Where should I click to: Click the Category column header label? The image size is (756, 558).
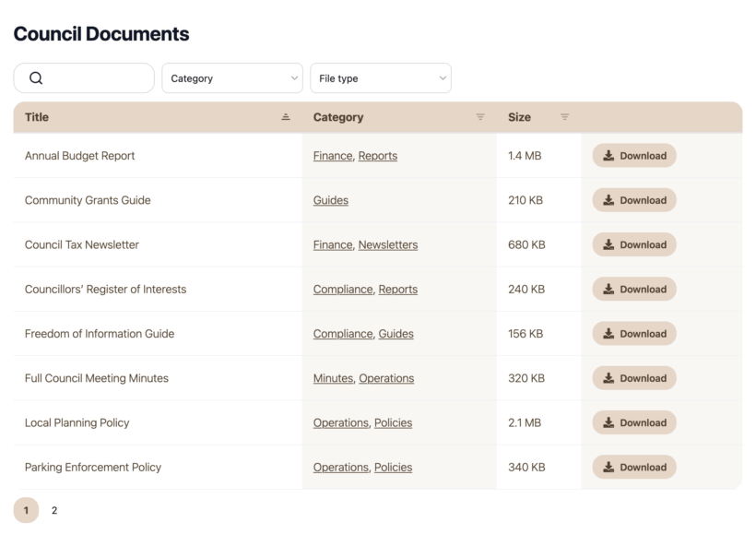338,117
